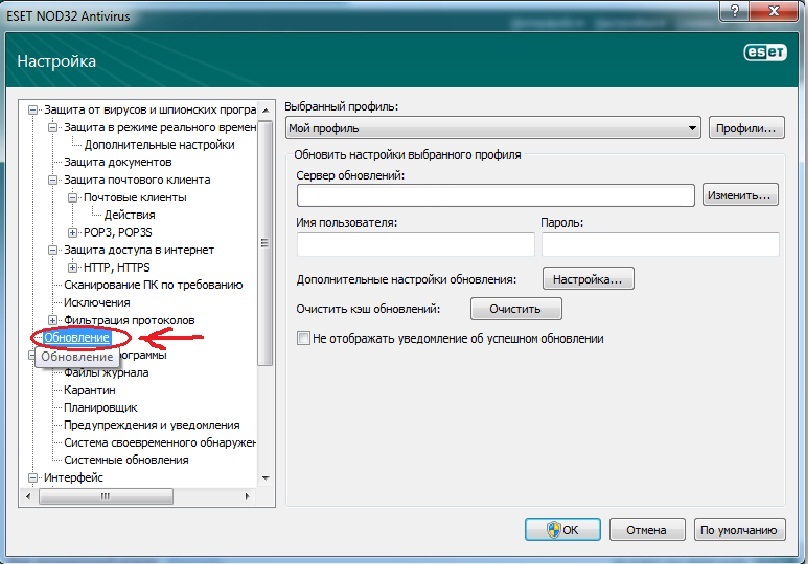Screen dimensions: 808x564
Task: Select 'Системные обновления' tree item
Action: click(126, 460)
